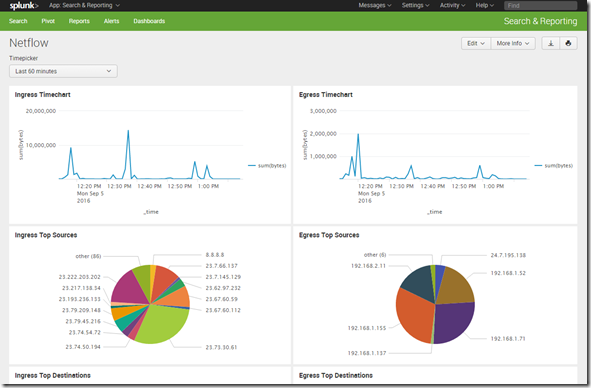This screenshot has width=591, height=388.
Task: Toggle sum(bytes) legend in Egress Timechart
Action: pyautogui.click(x=554, y=166)
